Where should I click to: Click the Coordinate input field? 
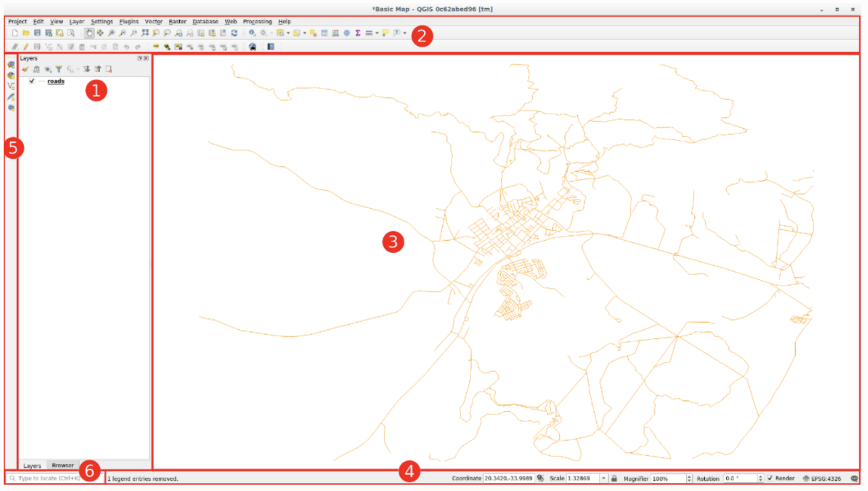509,478
